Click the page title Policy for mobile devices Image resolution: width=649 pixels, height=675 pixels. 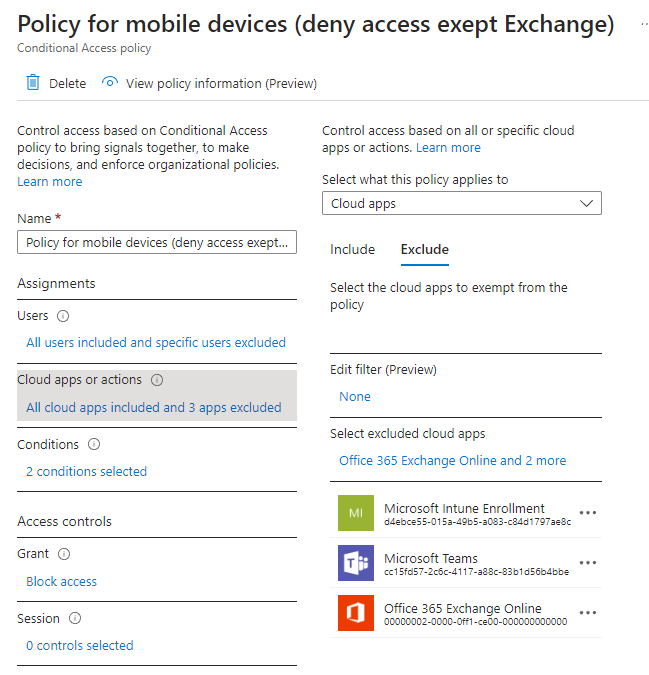pyautogui.click(x=315, y=24)
